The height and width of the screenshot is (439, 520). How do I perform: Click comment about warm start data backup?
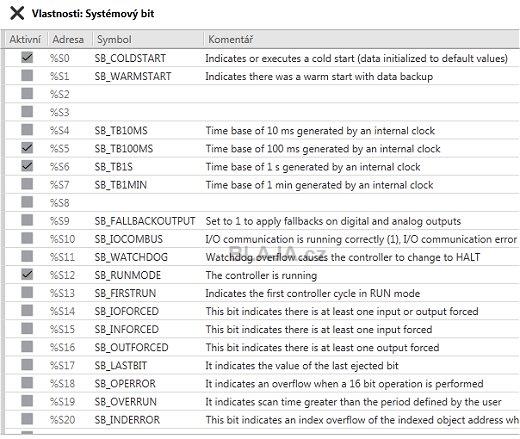pyautogui.click(x=319, y=76)
